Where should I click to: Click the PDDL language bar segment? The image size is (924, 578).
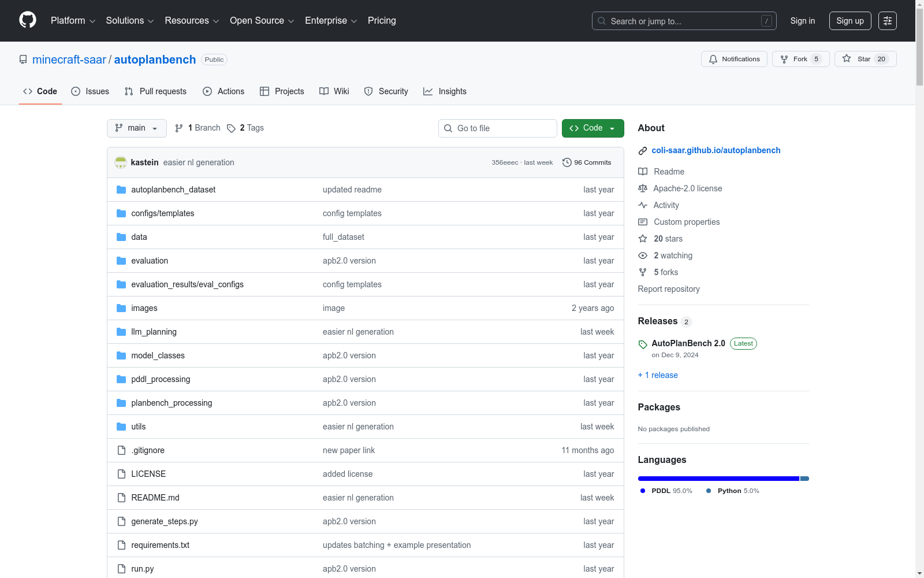[718, 479]
